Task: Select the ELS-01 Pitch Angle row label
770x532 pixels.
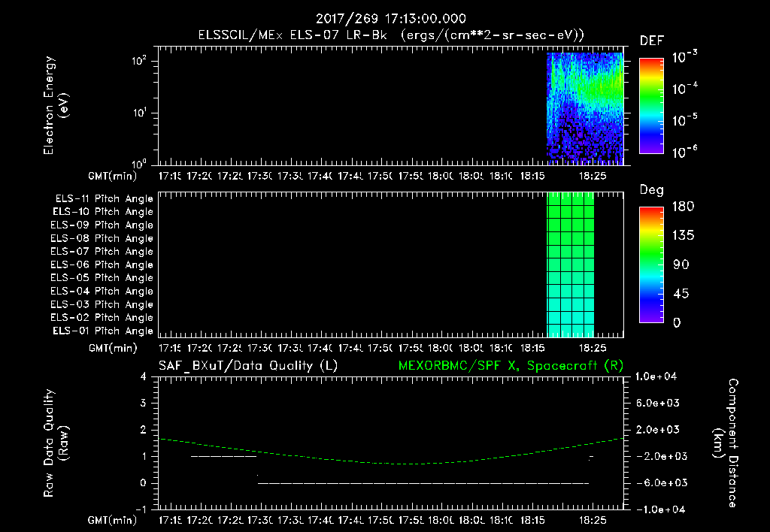Action: [103, 331]
